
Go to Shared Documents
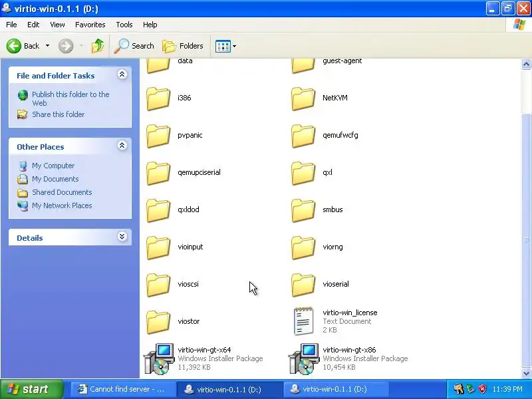tap(62, 192)
